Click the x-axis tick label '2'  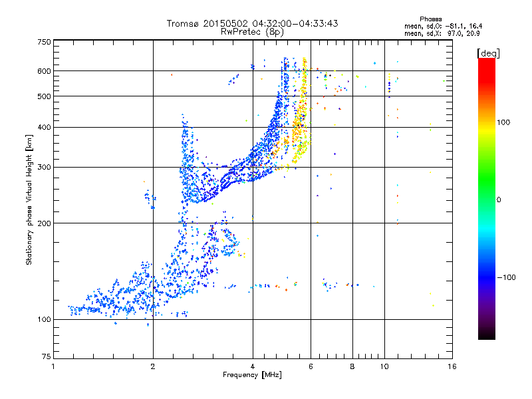(153, 366)
